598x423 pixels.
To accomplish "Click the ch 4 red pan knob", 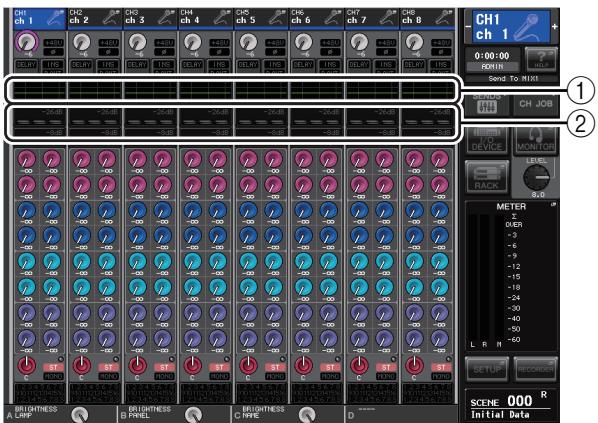I will 193,365.
